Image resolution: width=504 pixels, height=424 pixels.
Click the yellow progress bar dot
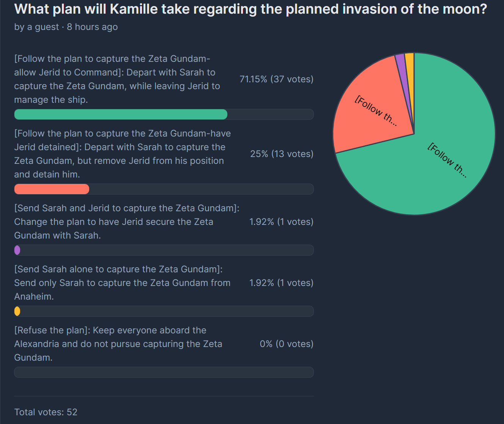pos(17,311)
